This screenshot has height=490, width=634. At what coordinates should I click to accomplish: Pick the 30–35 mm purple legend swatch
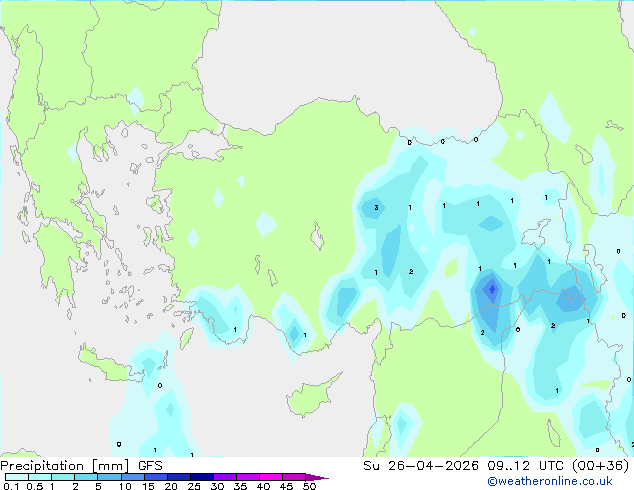click(225, 477)
